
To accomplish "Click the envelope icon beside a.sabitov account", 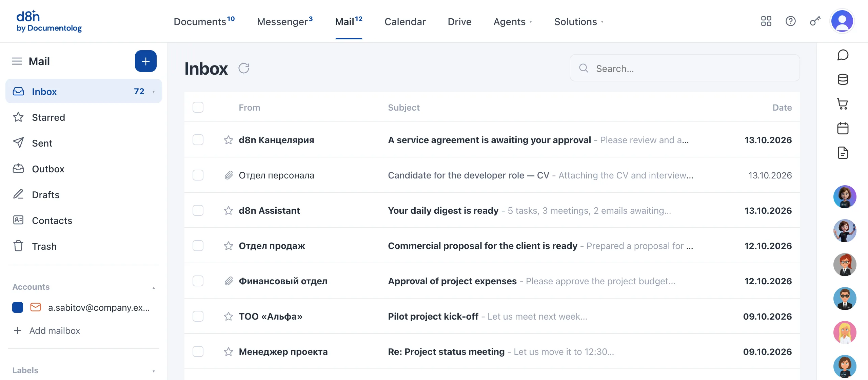I will [36, 307].
